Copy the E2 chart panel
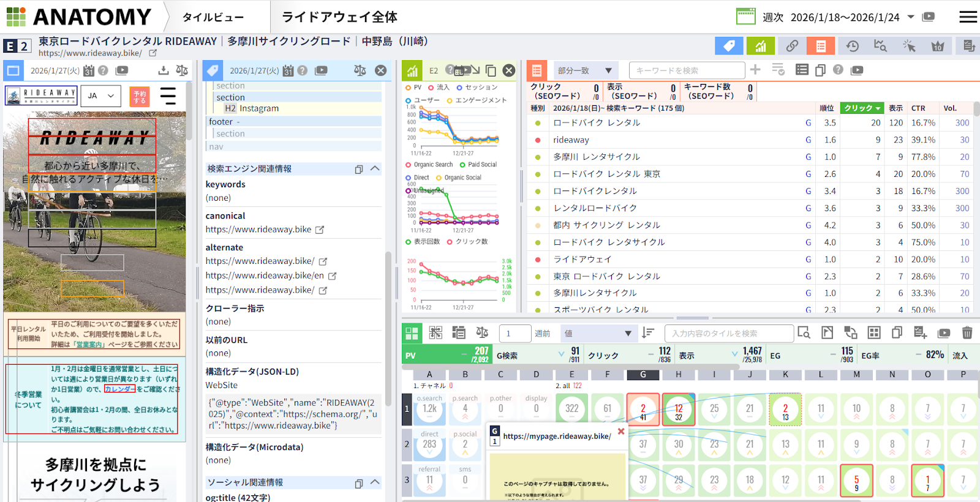The height and width of the screenshot is (502, 980). coord(491,70)
